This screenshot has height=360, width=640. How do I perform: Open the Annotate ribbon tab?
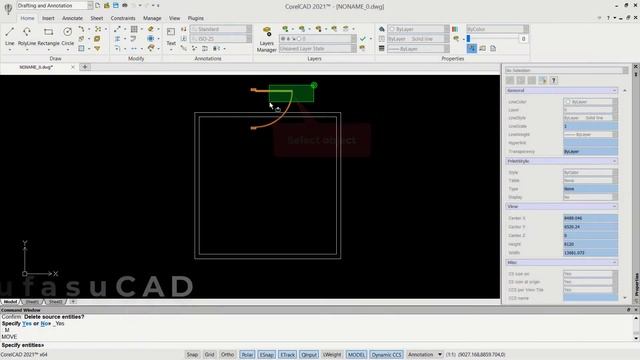pyautogui.click(x=72, y=18)
